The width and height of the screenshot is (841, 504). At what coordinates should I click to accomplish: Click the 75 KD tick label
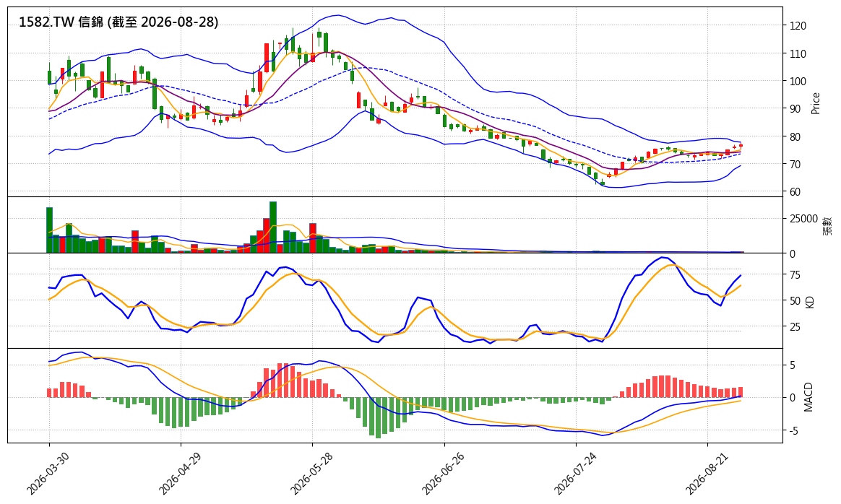795,275
